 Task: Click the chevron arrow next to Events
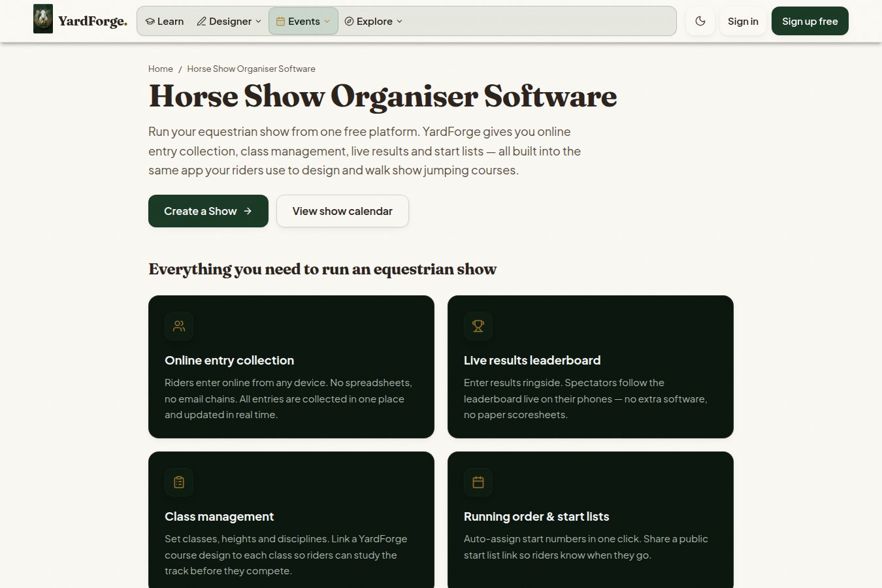click(327, 22)
